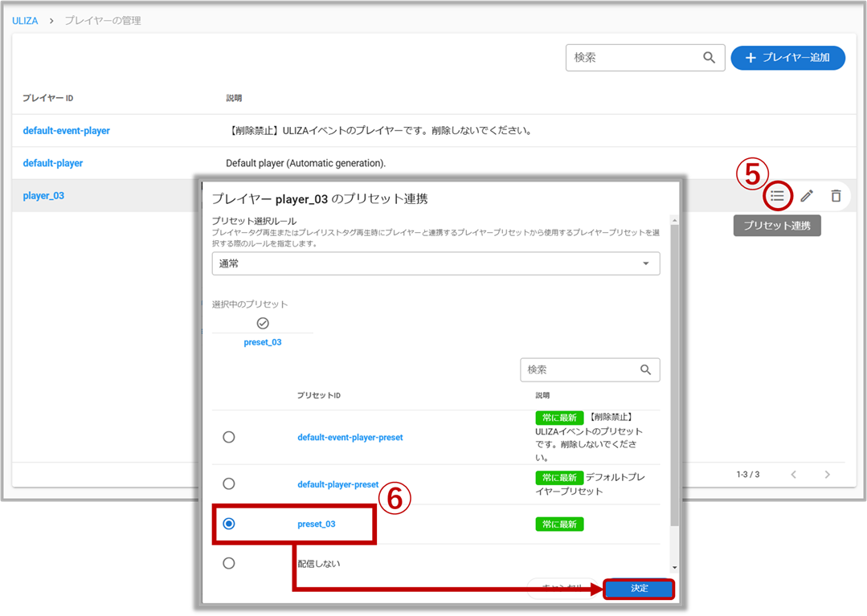Go to previous page with left chevron
This screenshot has width=867, height=616.
pyautogui.click(x=793, y=475)
